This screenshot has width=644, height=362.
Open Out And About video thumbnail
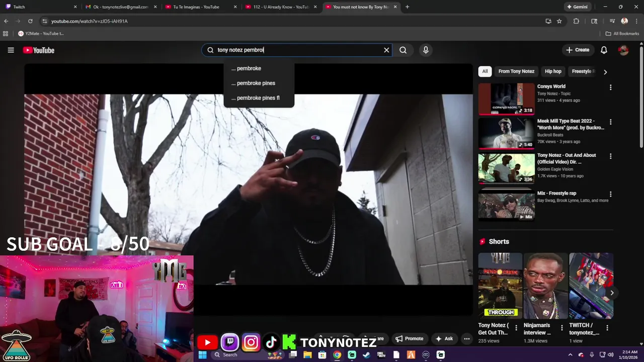point(506,168)
